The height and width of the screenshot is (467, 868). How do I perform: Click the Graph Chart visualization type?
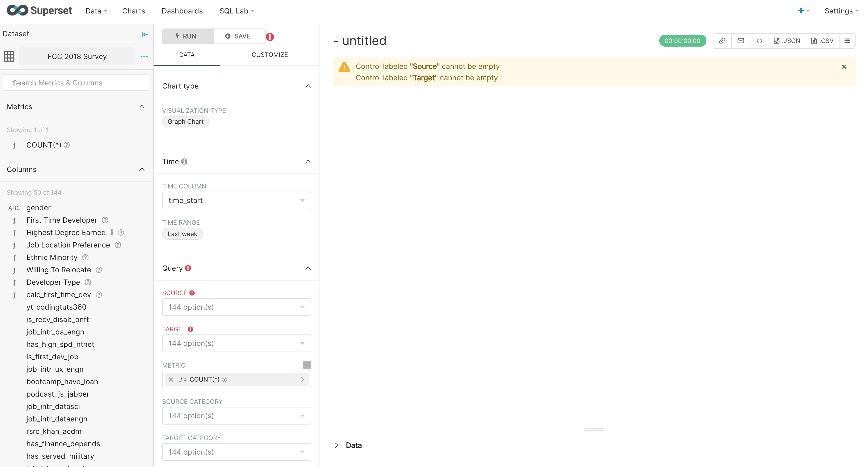[185, 122]
